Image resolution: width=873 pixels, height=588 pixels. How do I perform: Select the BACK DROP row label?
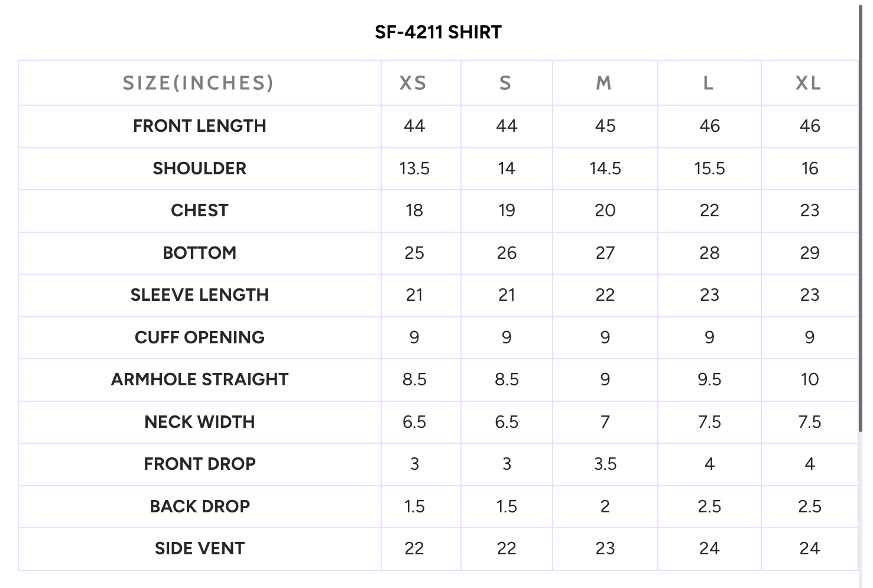point(199,506)
